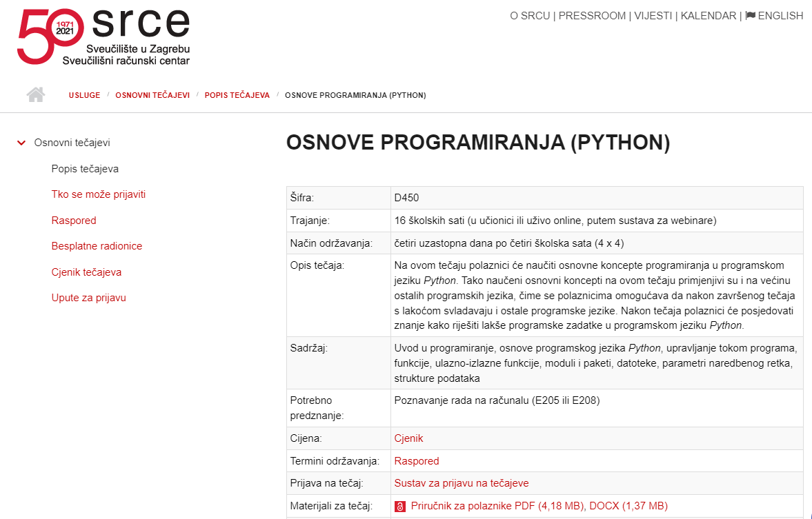
Task: Open Sustav za prijavu na tečajeve
Action: (x=461, y=483)
